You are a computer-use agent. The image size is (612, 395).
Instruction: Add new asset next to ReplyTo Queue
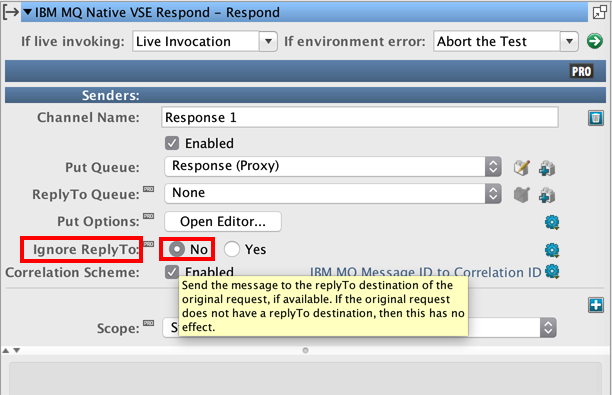coord(547,195)
